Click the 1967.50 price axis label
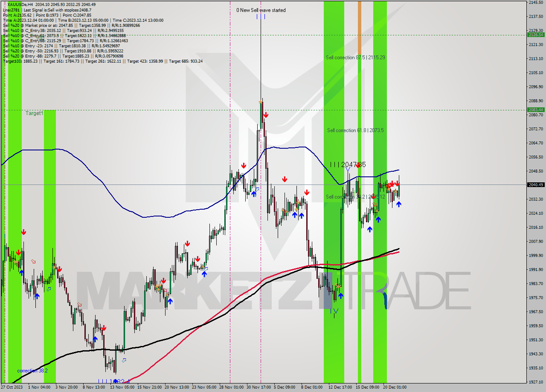The height and width of the screenshot is (392, 546). click(536, 311)
